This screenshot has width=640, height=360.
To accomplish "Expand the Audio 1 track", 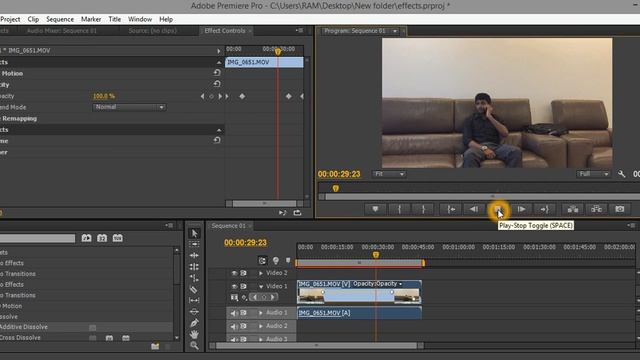I will [x=260, y=313].
